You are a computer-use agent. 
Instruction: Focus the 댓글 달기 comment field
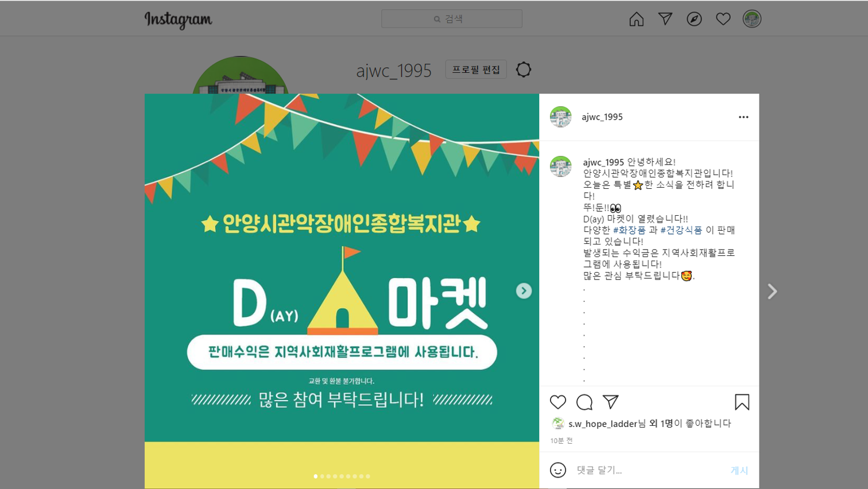pos(649,470)
